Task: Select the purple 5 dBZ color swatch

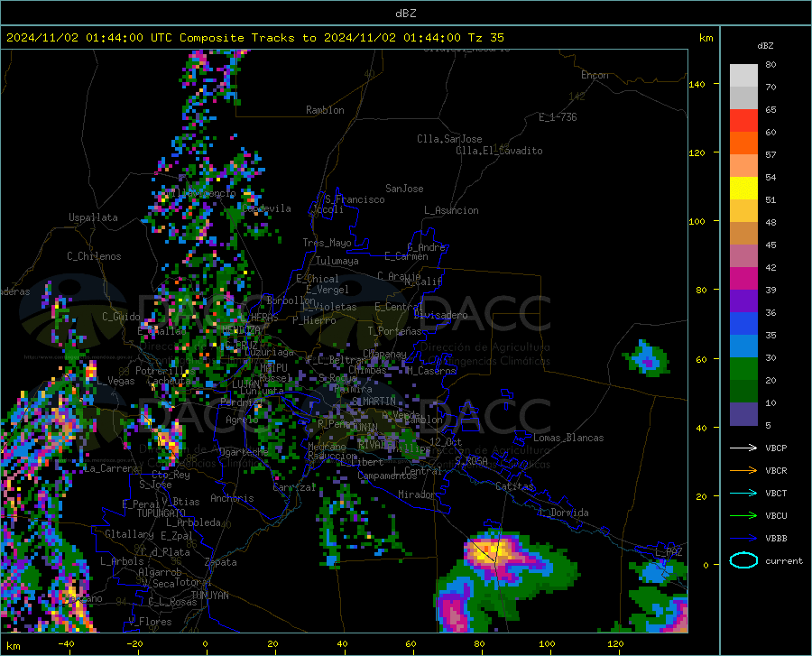Action: click(x=743, y=414)
